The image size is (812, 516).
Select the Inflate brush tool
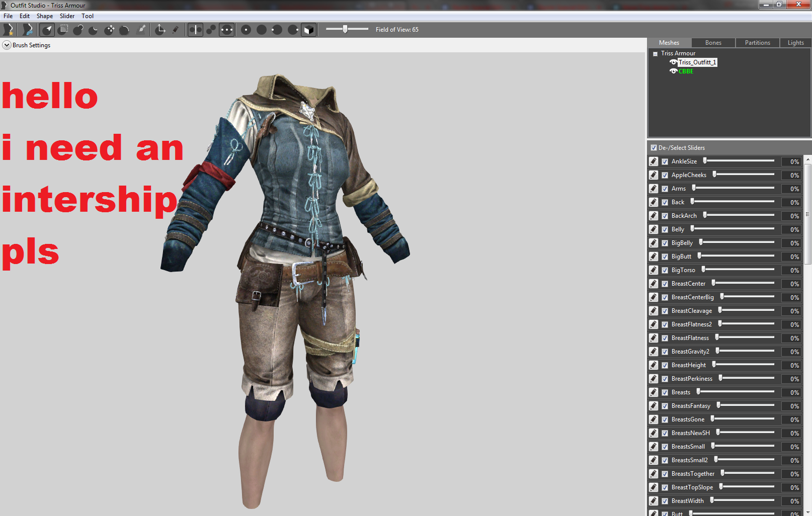[78, 29]
